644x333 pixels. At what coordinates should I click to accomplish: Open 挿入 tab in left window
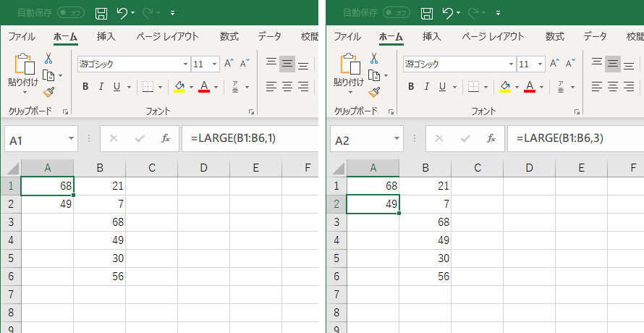(x=106, y=36)
